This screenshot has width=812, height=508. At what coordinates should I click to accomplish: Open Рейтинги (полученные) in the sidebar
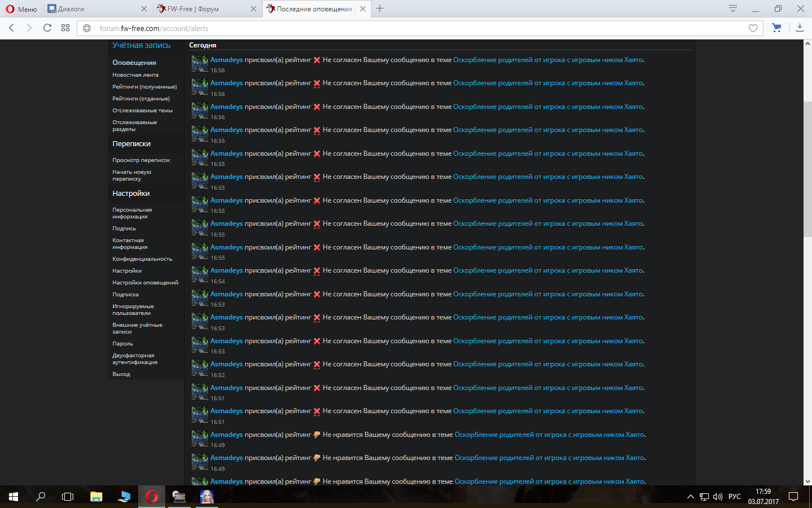[144, 87]
